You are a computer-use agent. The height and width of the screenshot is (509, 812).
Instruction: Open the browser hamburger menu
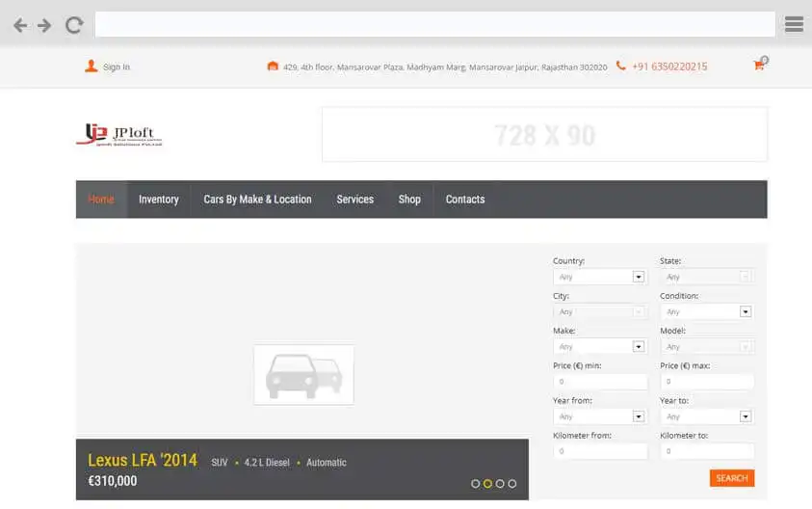[794, 25]
